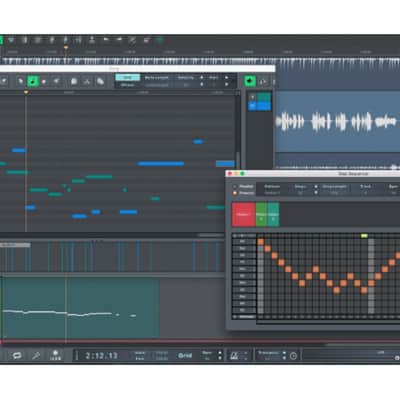Select the Playlist radio button in Step Sequencer
The image size is (400, 400).
(235, 186)
